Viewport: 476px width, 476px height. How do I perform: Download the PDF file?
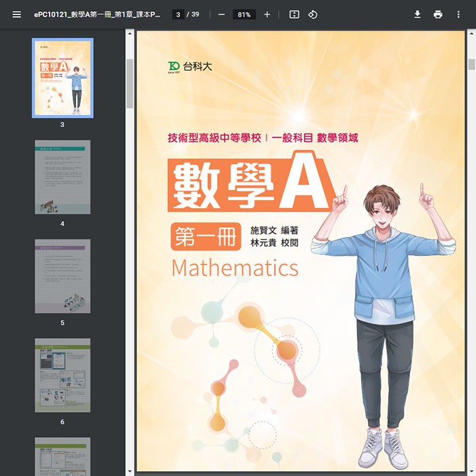click(418, 14)
